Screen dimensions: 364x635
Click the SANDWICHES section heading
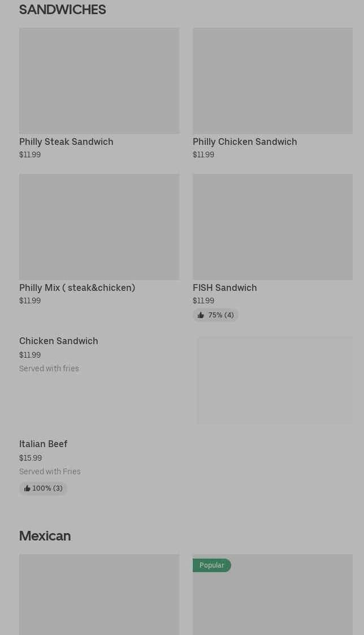[x=62, y=10]
